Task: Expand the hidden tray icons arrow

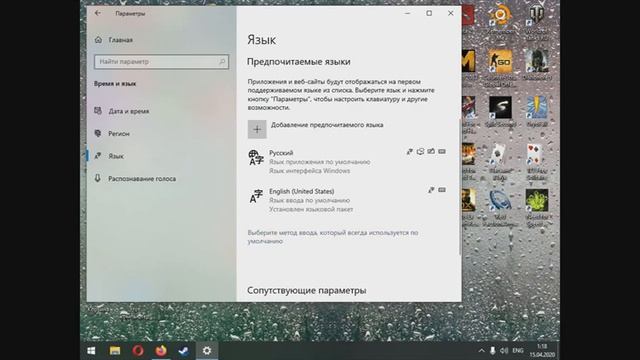Action: (481, 351)
